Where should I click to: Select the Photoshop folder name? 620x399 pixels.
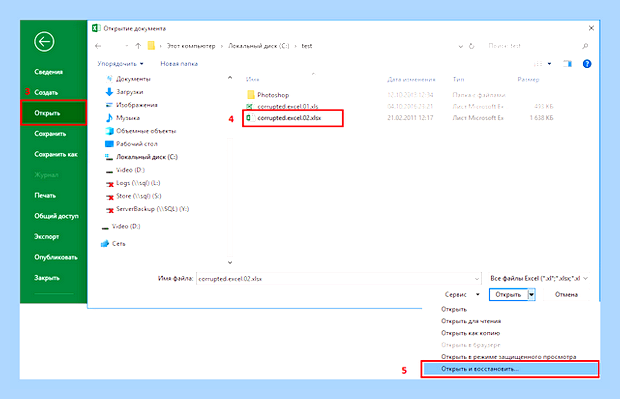pyautogui.click(x=273, y=95)
